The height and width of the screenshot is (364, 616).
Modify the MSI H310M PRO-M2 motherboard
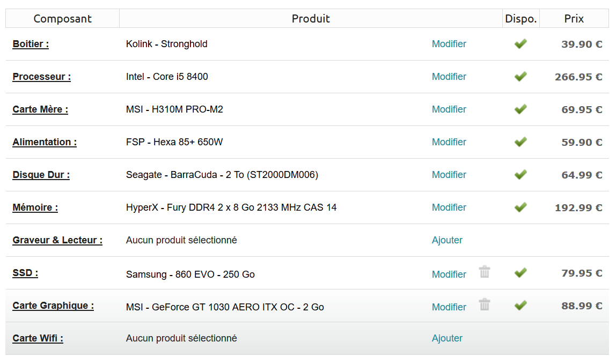449,109
